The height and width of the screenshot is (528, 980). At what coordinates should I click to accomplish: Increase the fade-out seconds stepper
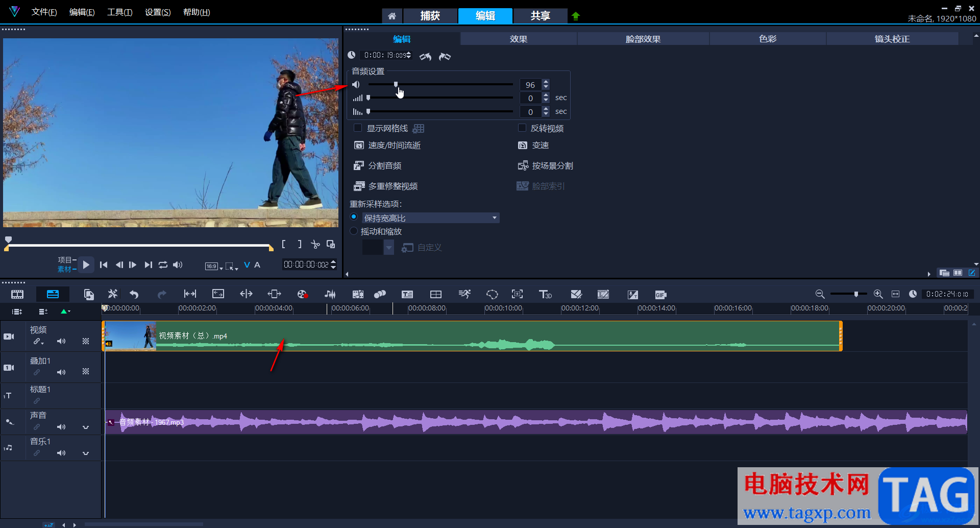pyautogui.click(x=546, y=109)
